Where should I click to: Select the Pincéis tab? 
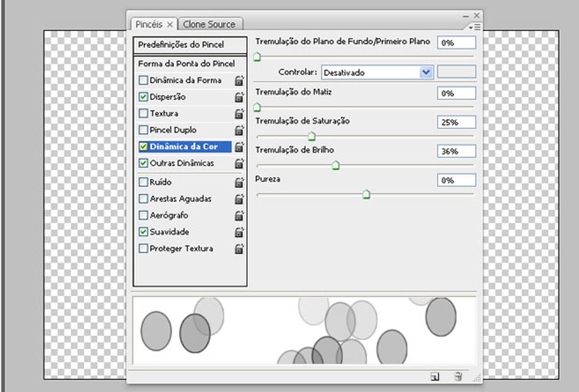149,24
